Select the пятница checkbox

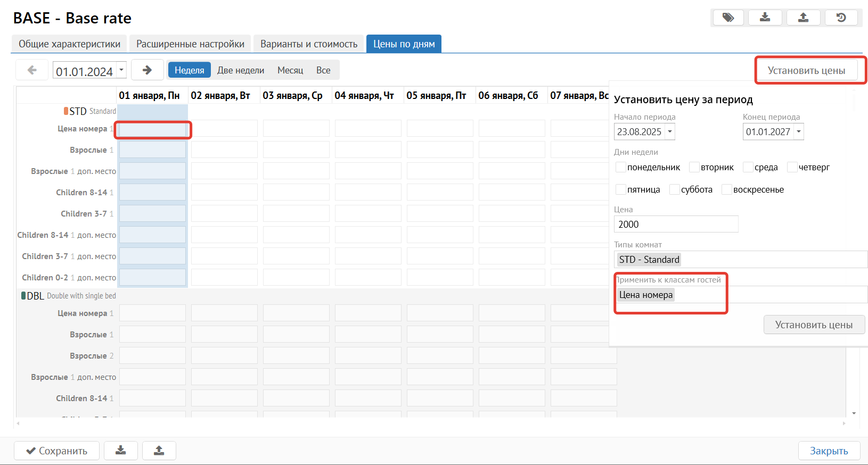(620, 189)
